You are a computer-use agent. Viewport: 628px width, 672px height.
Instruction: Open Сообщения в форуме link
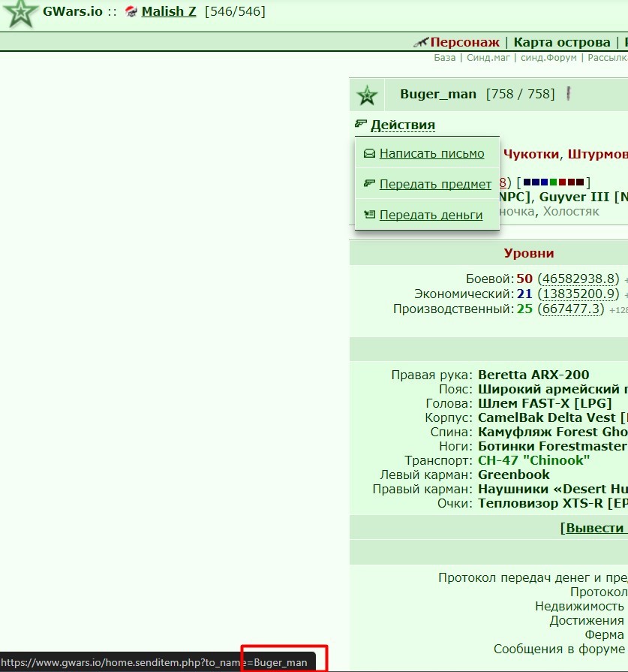tap(559, 649)
